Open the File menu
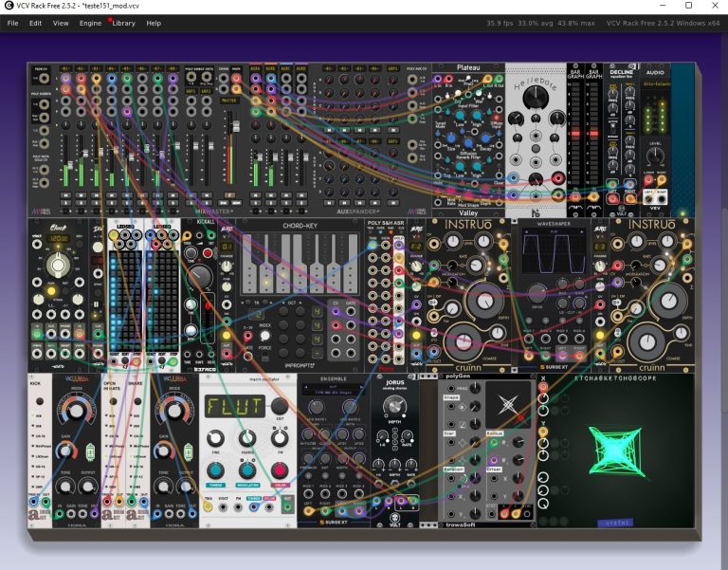The width and height of the screenshot is (728, 570). tap(13, 23)
